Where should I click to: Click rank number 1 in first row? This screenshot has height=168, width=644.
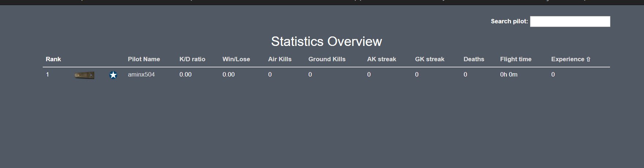point(47,74)
